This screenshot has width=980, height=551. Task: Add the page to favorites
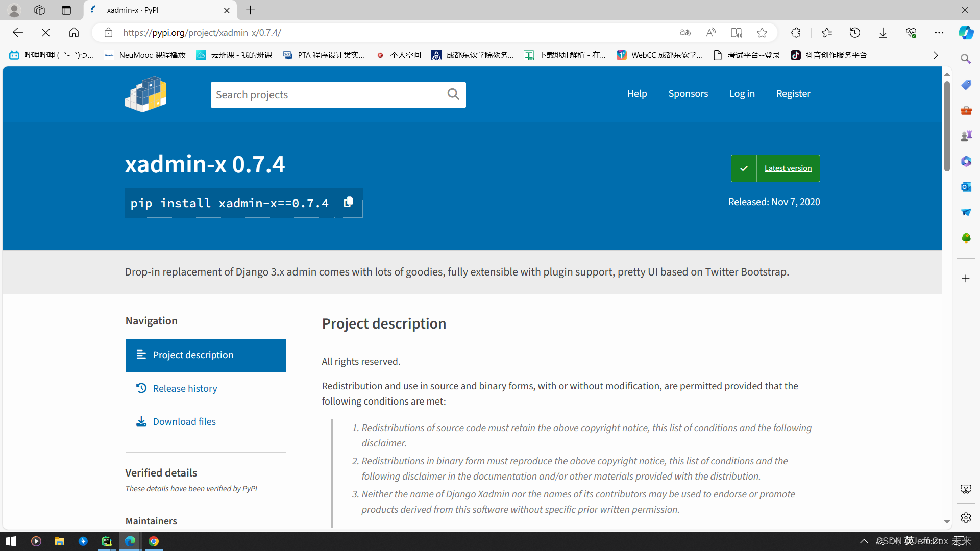(x=762, y=32)
